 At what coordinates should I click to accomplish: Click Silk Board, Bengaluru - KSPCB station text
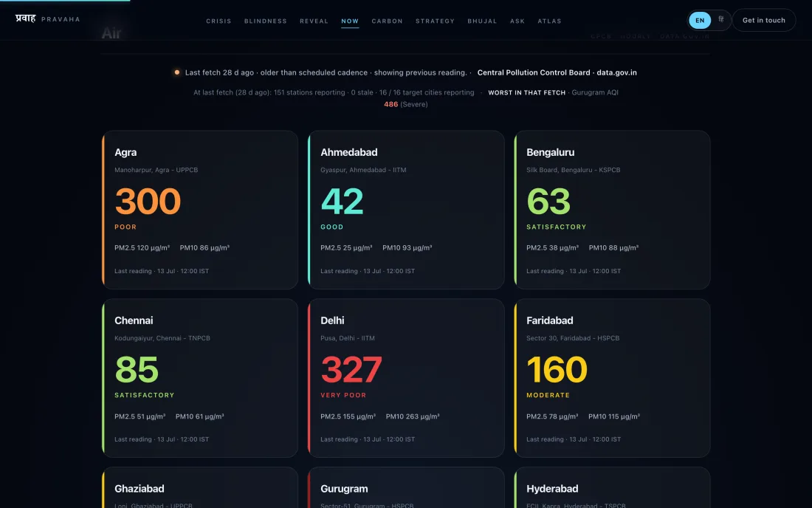[x=574, y=170]
